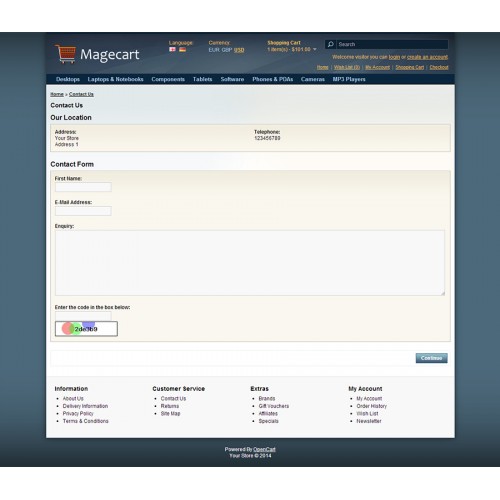Open the Phones & PDAs category
This screenshot has width=500, height=500.
(272, 79)
